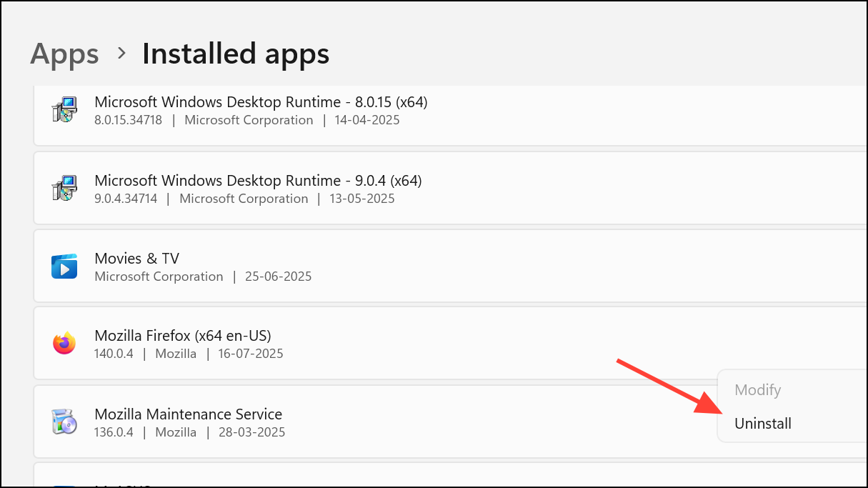Image resolution: width=868 pixels, height=488 pixels.
Task: Go back to the Apps breadcrumb
Action: (x=64, y=54)
